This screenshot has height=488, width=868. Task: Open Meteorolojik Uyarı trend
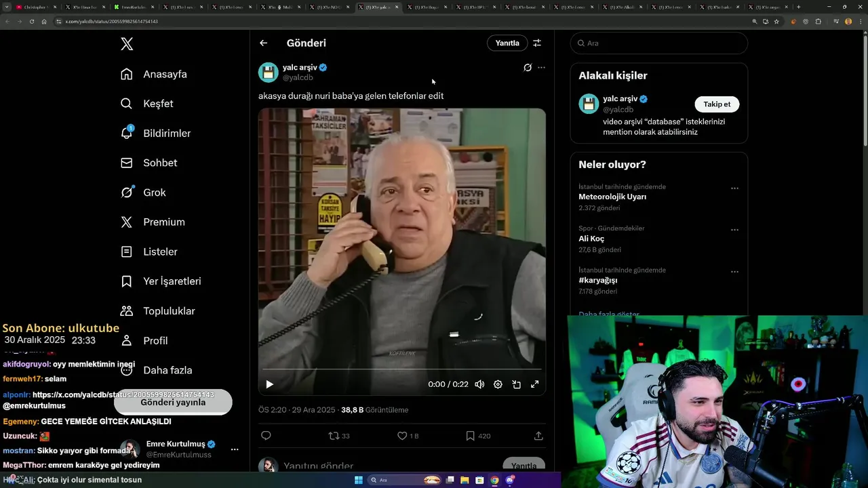click(x=612, y=197)
